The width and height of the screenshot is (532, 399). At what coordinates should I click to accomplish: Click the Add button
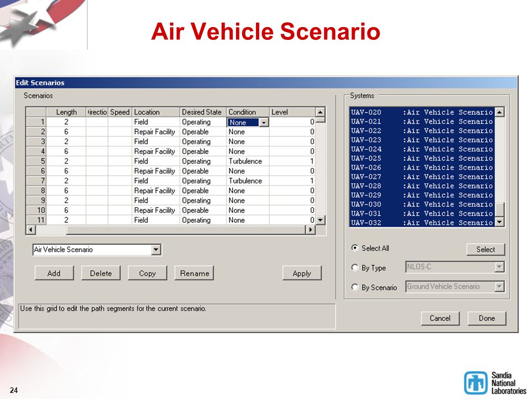(x=54, y=273)
